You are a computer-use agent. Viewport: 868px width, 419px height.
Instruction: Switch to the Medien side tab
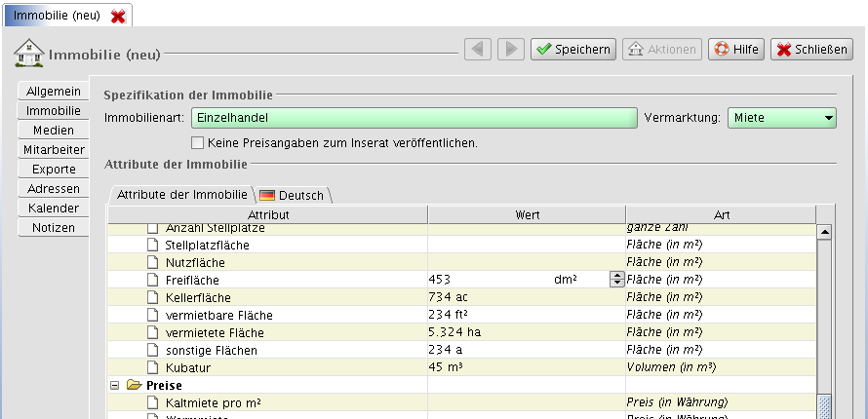(53, 130)
